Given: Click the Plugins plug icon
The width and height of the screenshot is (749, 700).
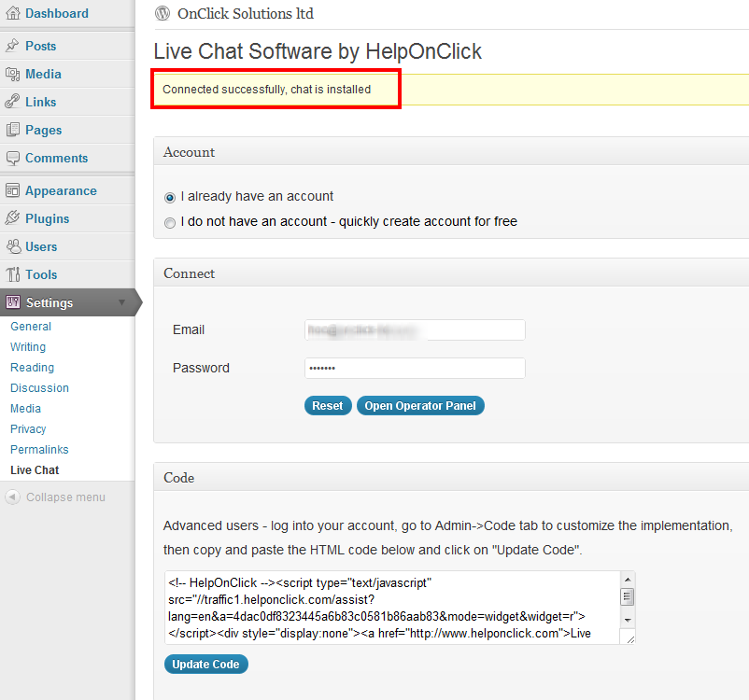Looking at the screenshot, I should click(x=12, y=218).
